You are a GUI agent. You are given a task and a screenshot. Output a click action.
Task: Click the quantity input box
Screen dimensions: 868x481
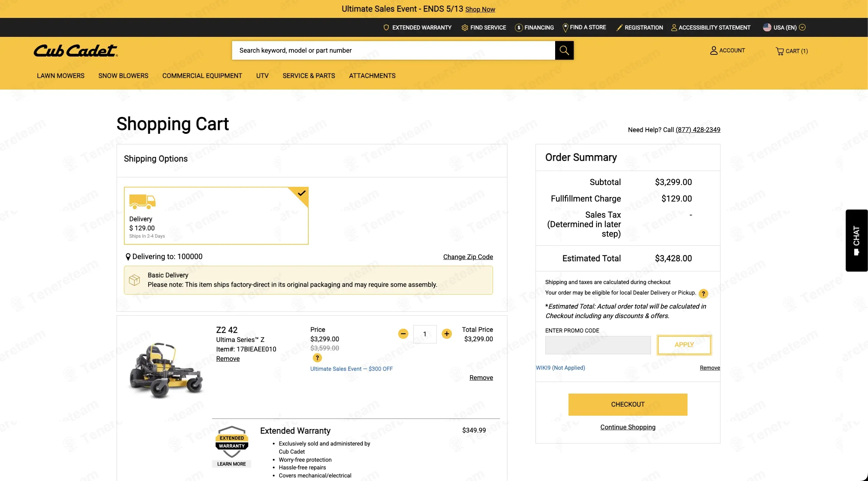tap(425, 334)
